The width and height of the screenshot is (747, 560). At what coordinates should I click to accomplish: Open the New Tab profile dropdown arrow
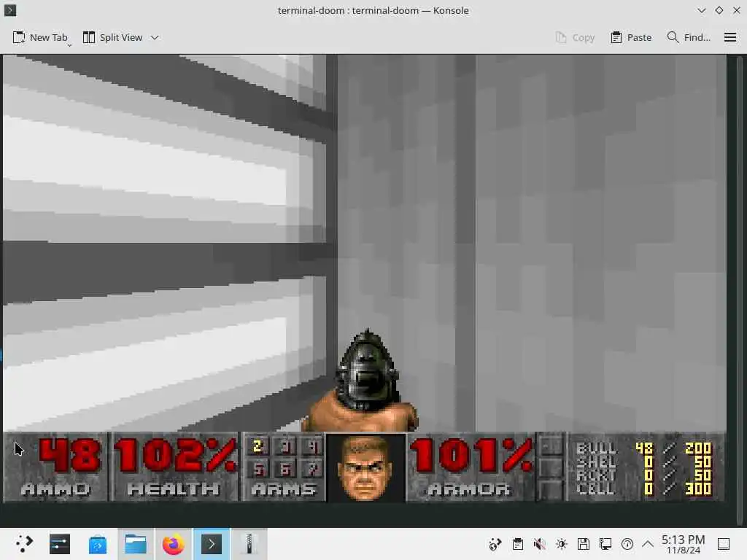[69, 45]
